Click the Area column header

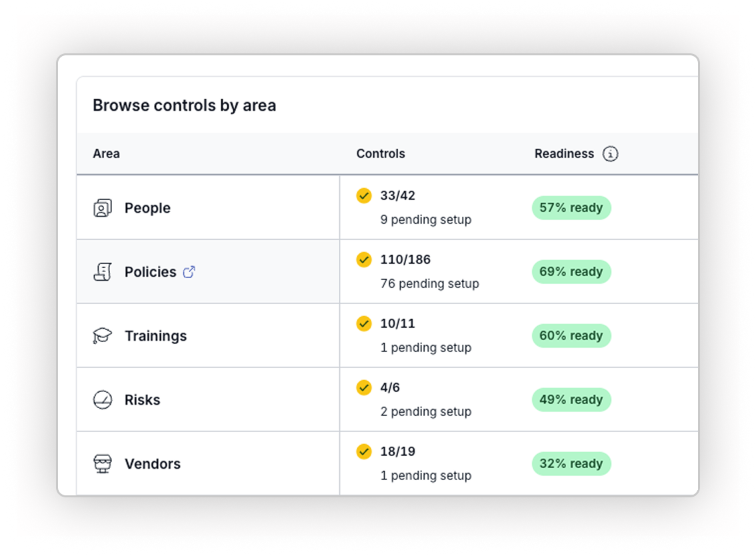106,154
